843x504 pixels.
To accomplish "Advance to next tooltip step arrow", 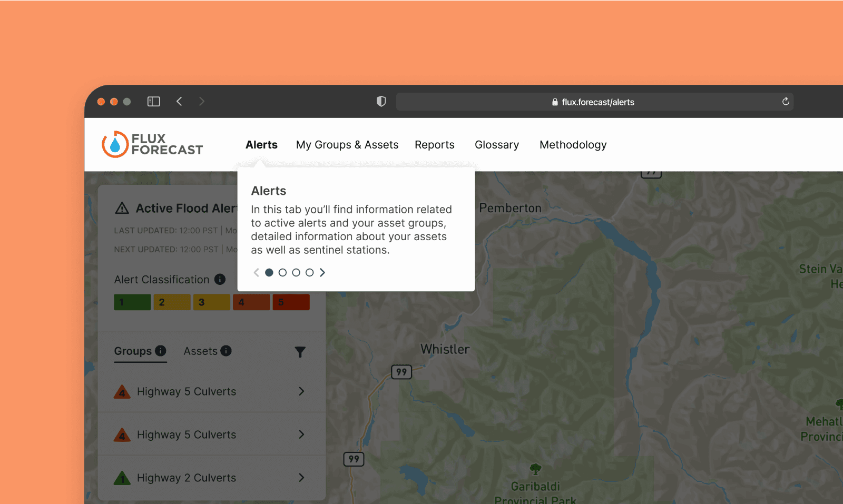I will [322, 272].
